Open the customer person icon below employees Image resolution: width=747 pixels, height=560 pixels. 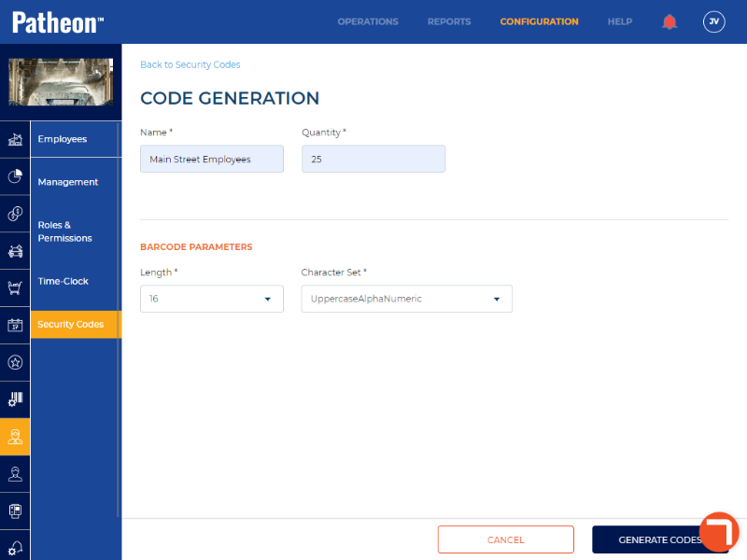click(x=15, y=474)
